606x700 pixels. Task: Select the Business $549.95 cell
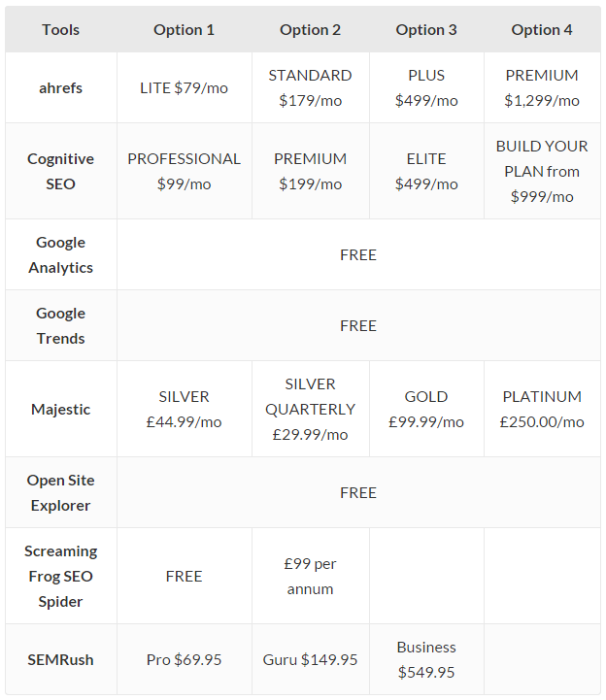tap(426, 660)
